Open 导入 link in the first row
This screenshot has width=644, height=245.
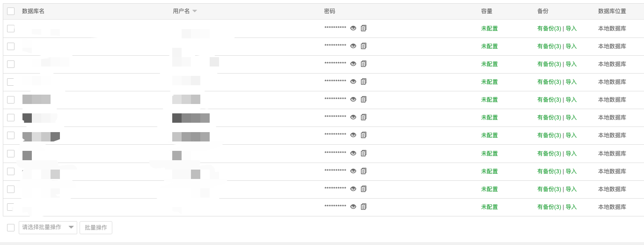tap(571, 29)
